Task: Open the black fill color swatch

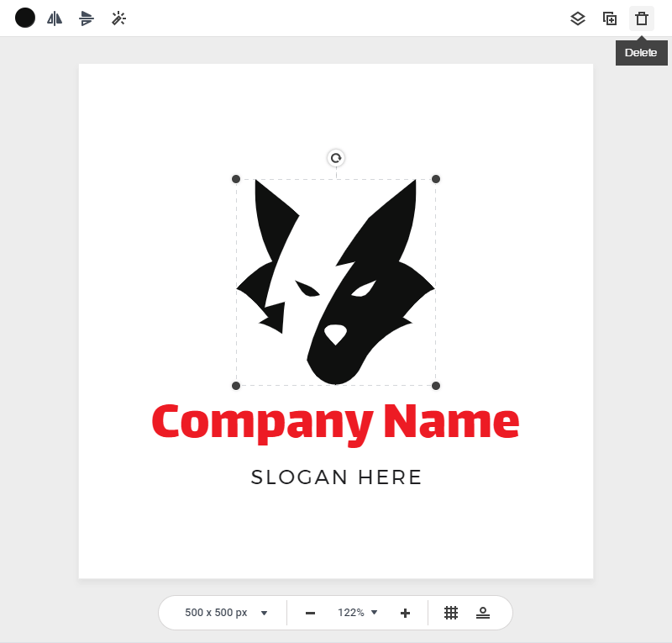Action: point(25,18)
